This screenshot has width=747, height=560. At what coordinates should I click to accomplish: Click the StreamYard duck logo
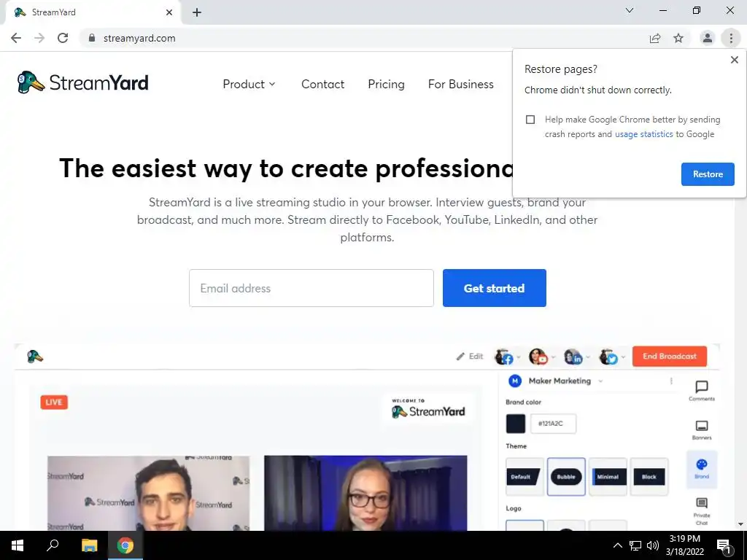click(83, 83)
